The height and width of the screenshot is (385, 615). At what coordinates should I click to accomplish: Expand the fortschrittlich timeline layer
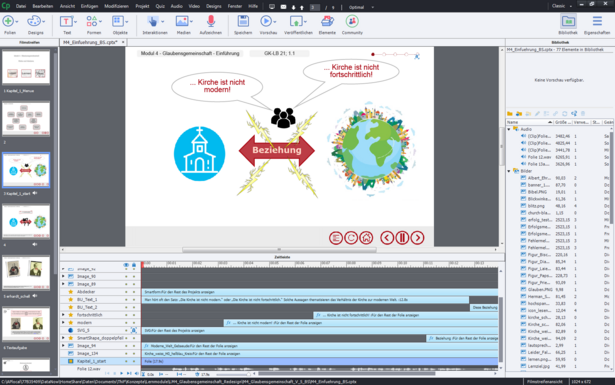[63, 315]
